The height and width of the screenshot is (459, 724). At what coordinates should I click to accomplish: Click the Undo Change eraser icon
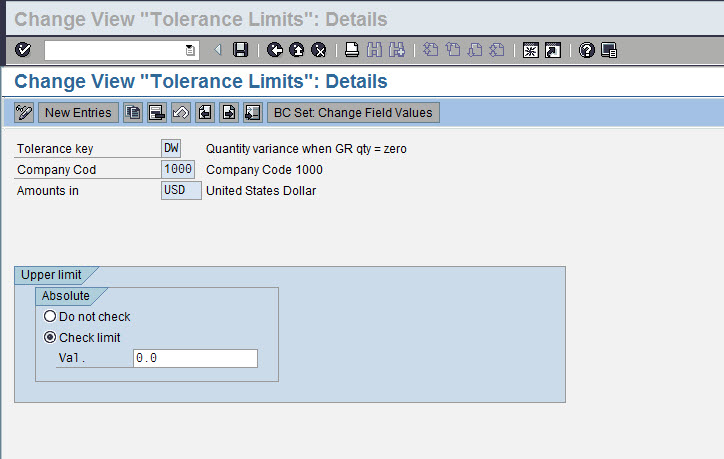coord(181,113)
